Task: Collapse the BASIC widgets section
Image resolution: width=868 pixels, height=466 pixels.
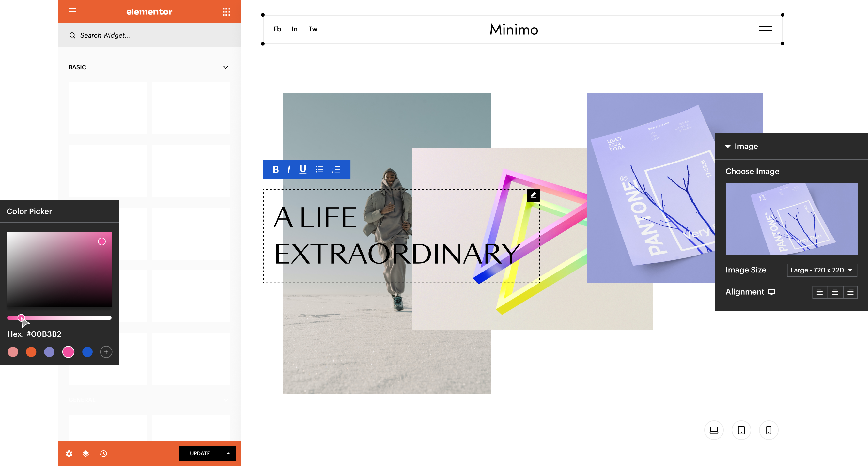Action: (x=226, y=67)
